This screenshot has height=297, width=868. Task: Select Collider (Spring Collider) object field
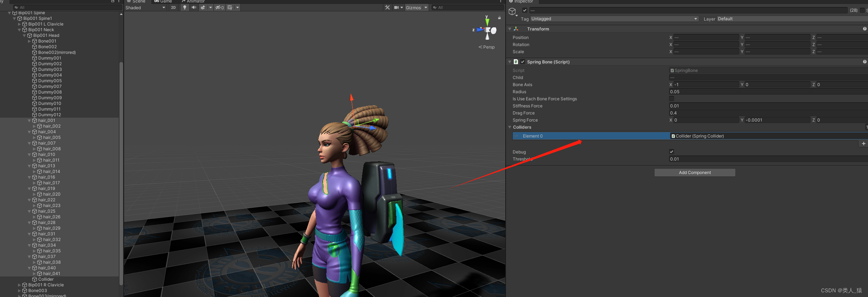coord(768,136)
